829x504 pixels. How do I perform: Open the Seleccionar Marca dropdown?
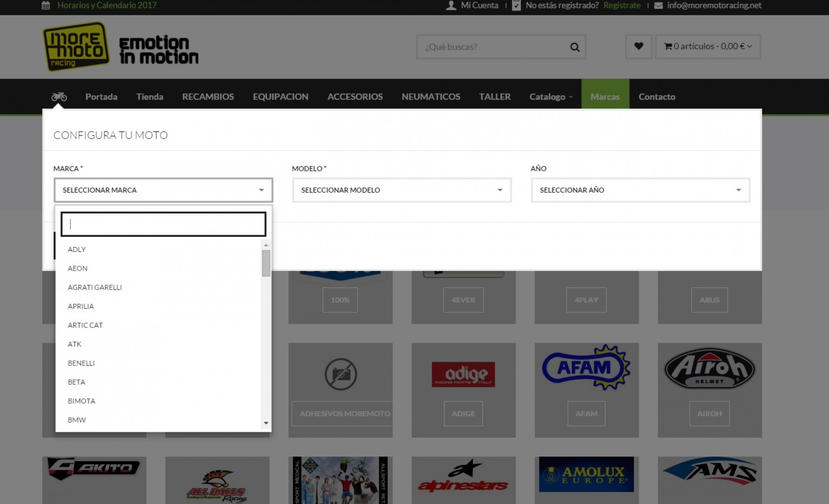163,190
